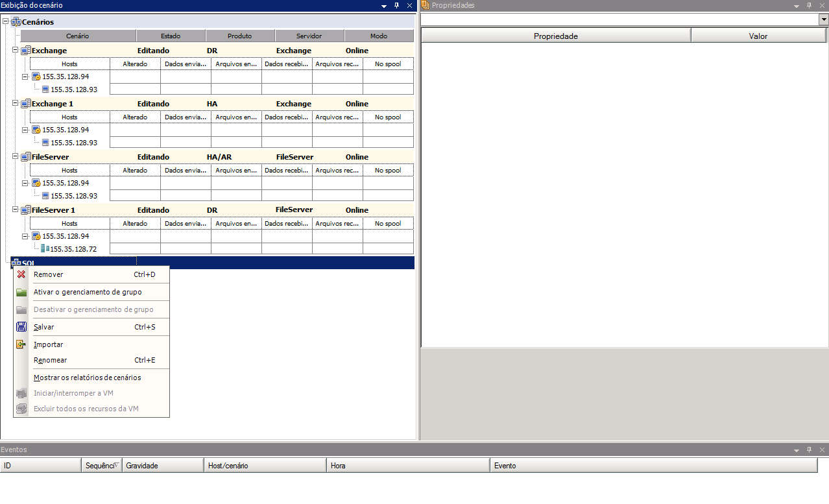Open Exibição do cenário panel position arrow
The width and height of the screenshot is (829, 504).
click(x=384, y=5)
